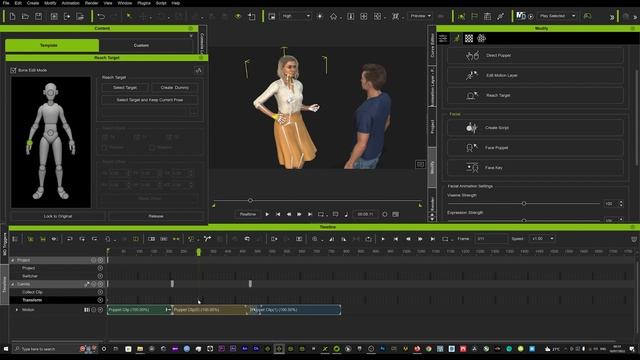Open the Face Puppet tool
640x360 pixels.
[535, 148]
